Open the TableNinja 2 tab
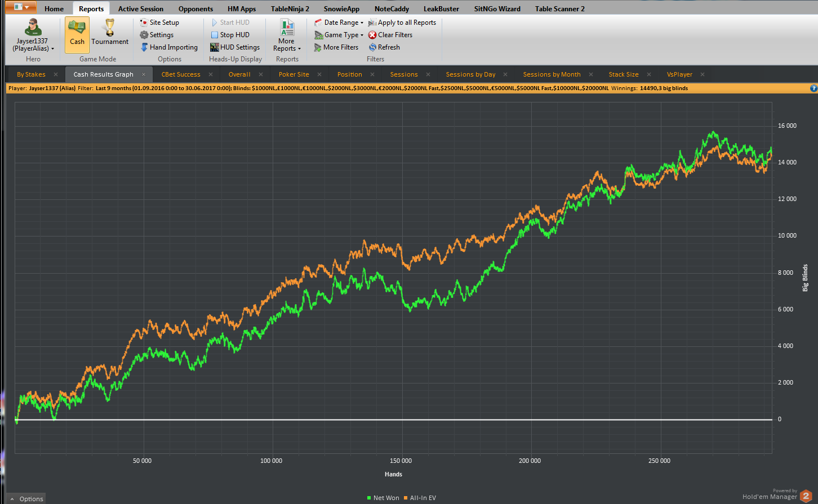The height and width of the screenshot is (504, 818). click(x=290, y=8)
